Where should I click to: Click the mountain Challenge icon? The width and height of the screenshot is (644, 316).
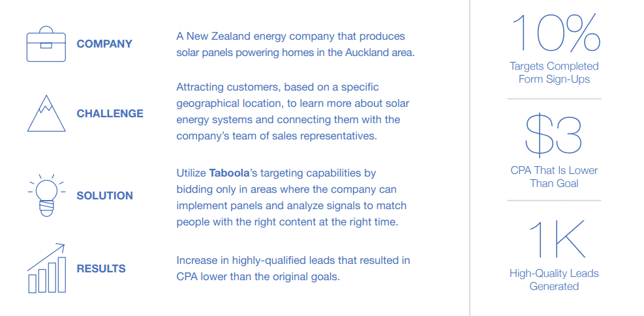coord(46,113)
